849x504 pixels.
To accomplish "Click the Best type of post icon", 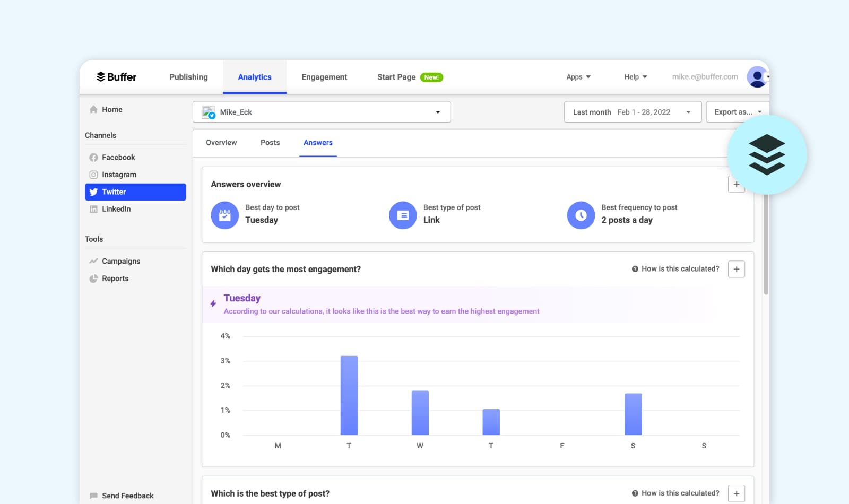I will [403, 215].
